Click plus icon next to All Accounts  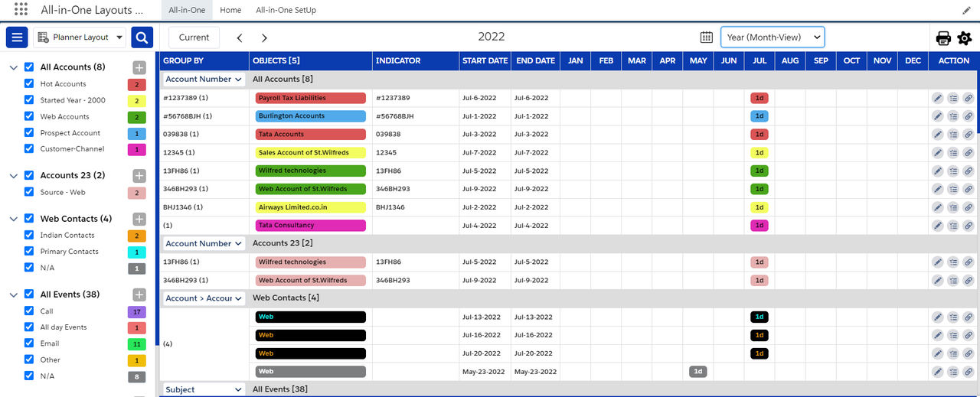coord(139,67)
